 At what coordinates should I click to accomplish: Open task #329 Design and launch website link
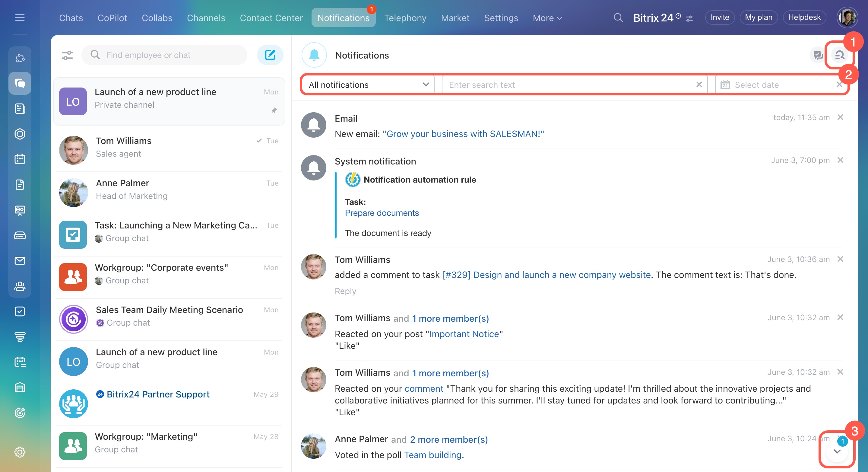coord(546,275)
